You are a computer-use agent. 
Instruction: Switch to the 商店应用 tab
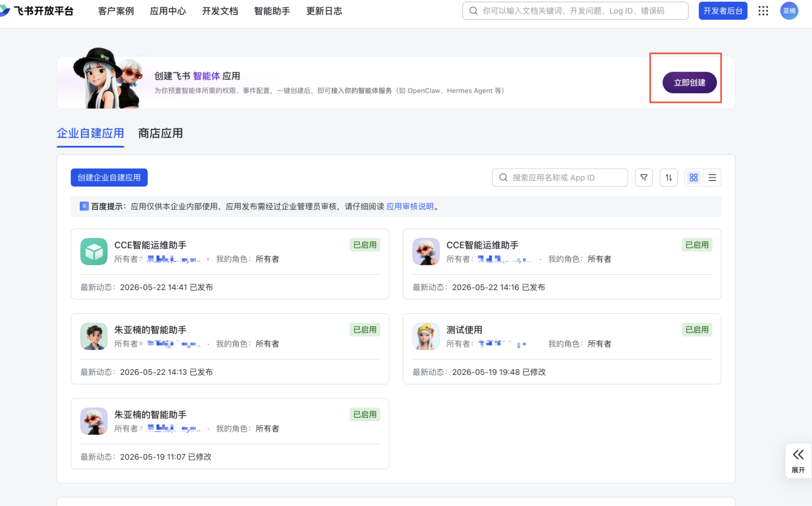point(160,133)
